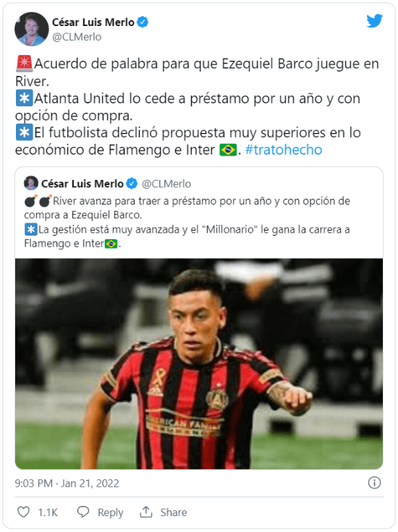Open the tweet info circle icon
The height and width of the screenshot is (532, 398).
pos(375,482)
